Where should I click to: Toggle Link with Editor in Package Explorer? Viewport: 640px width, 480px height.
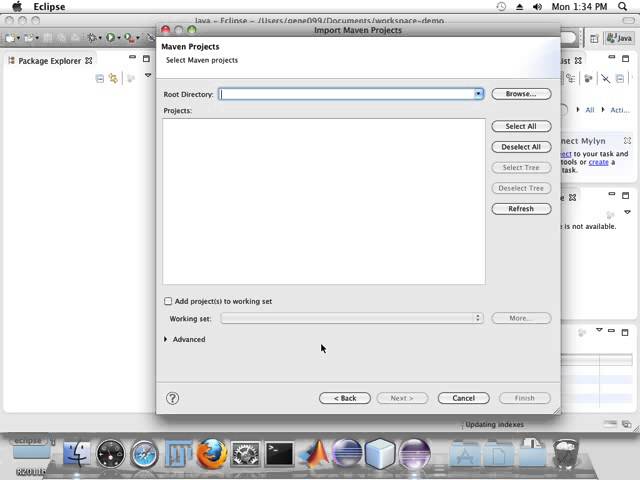tap(113, 78)
